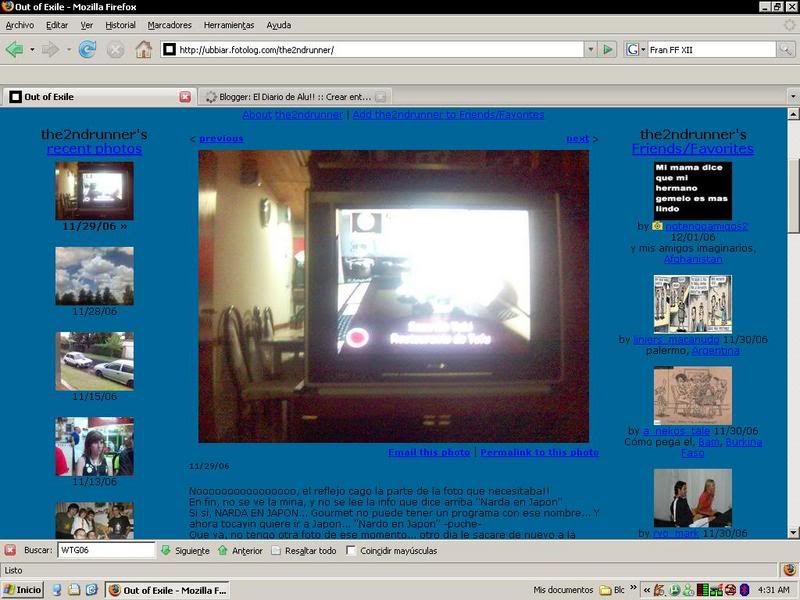The width and height of the screenshot is (800, 600).
Task: Open the 11/29/06 TV thumbnail
Action: [94, 191]
